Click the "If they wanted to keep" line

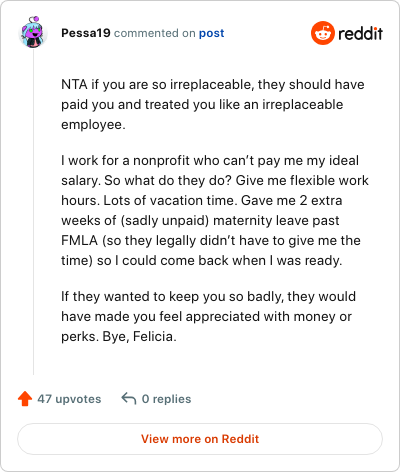click(x=208, y=296)
